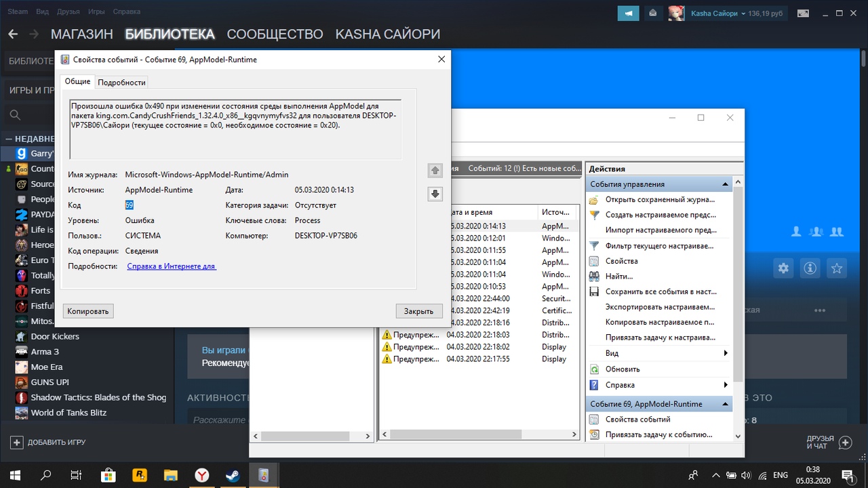Open Справка в Интернете link

pyautogui.click(x=172, y=266)
